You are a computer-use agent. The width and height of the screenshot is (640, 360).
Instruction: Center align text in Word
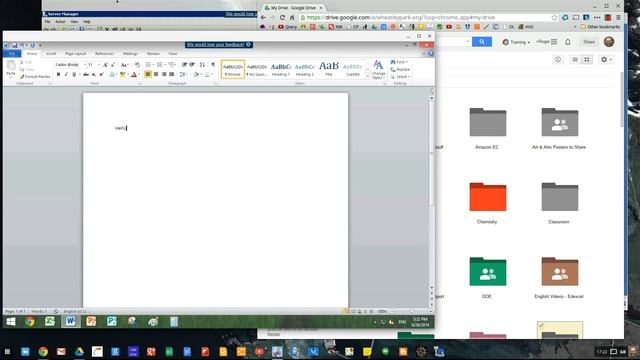tap(156, 74)
